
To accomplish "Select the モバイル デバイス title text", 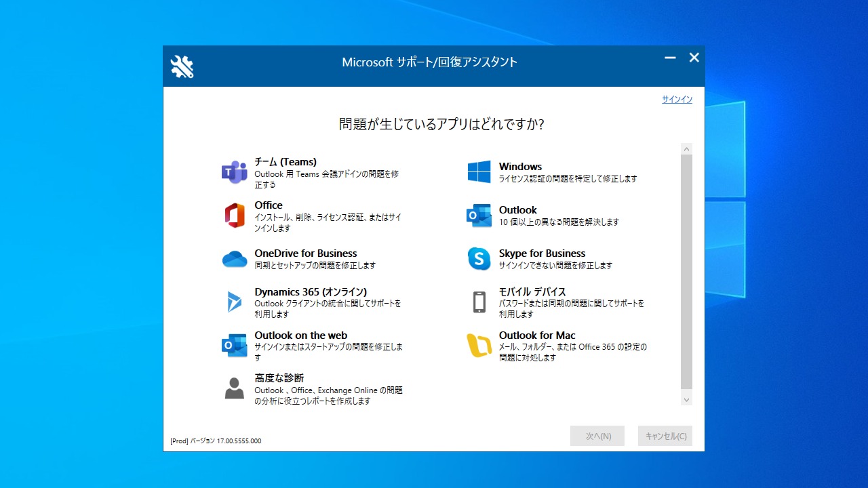I will 532,292.
